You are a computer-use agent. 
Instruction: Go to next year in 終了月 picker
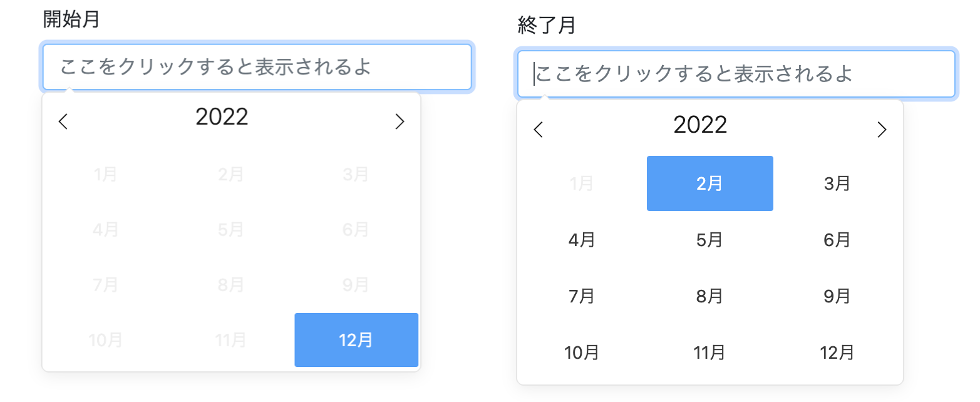coord(882,130)
